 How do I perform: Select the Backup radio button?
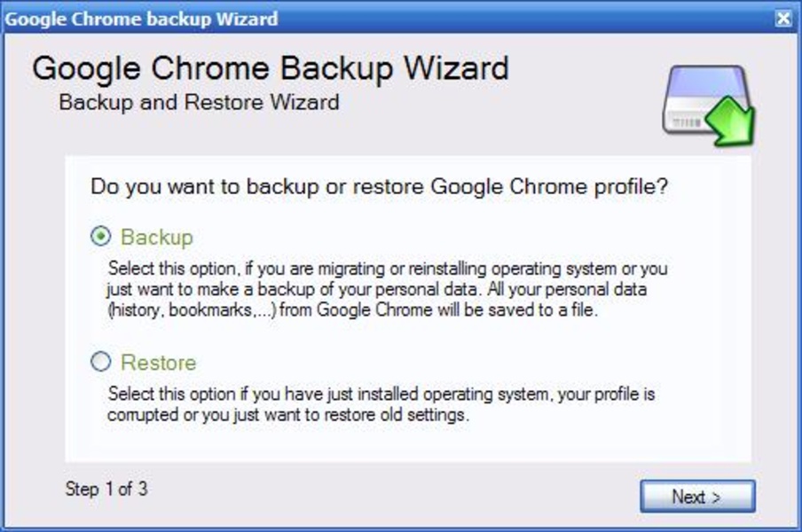(102, 237)
